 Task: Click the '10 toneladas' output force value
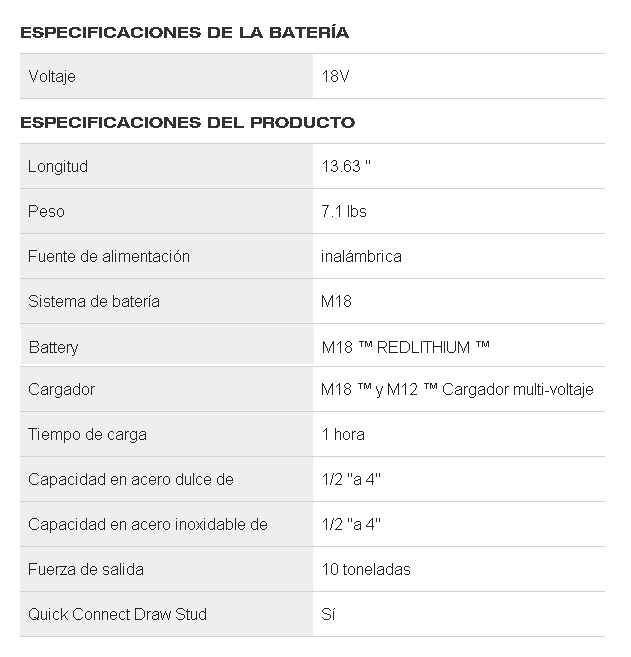(366, 569)
